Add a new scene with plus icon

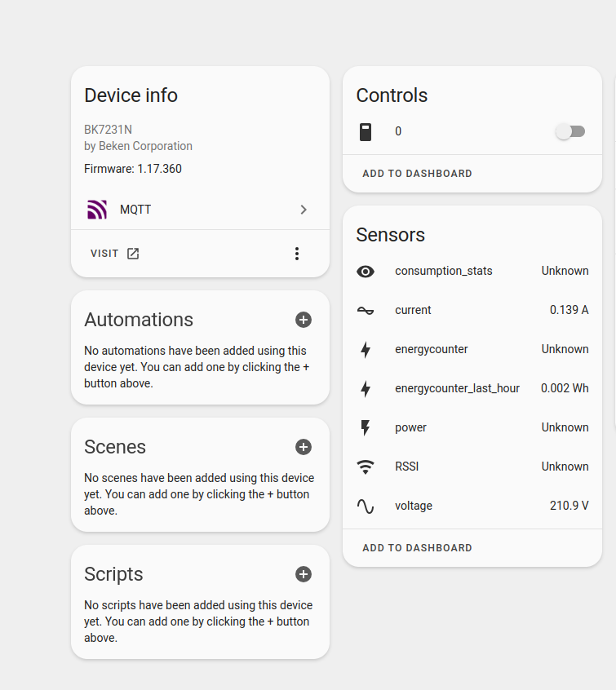tap(304, 447)
